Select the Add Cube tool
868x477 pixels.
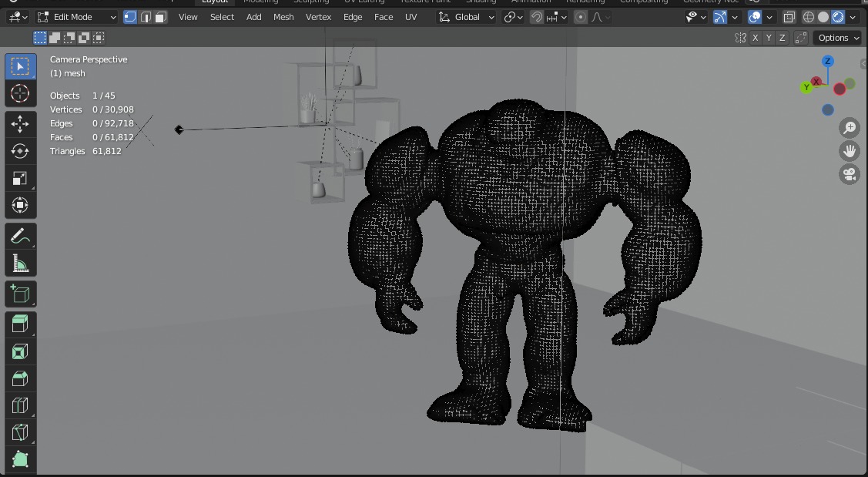click(x=21, y=294)
